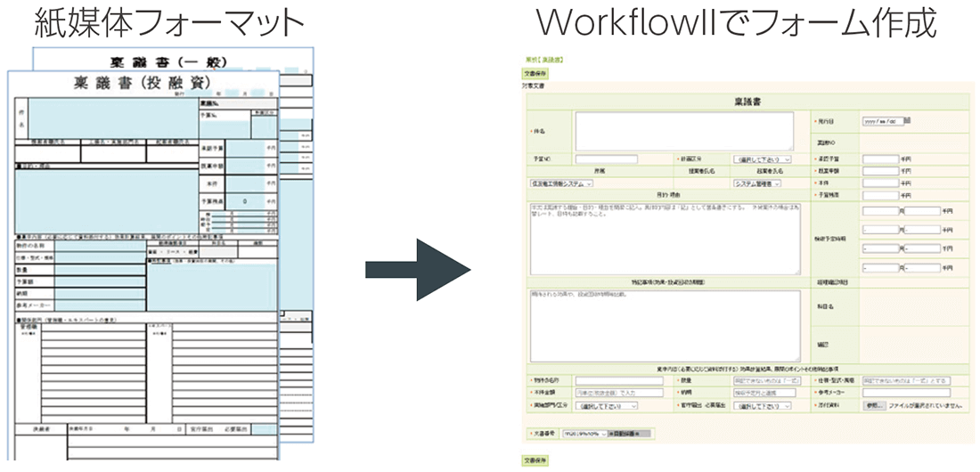This screenshot has height=472, width=980.
Task: Click the 承認予算 amount field
Action: coord(880,159)
